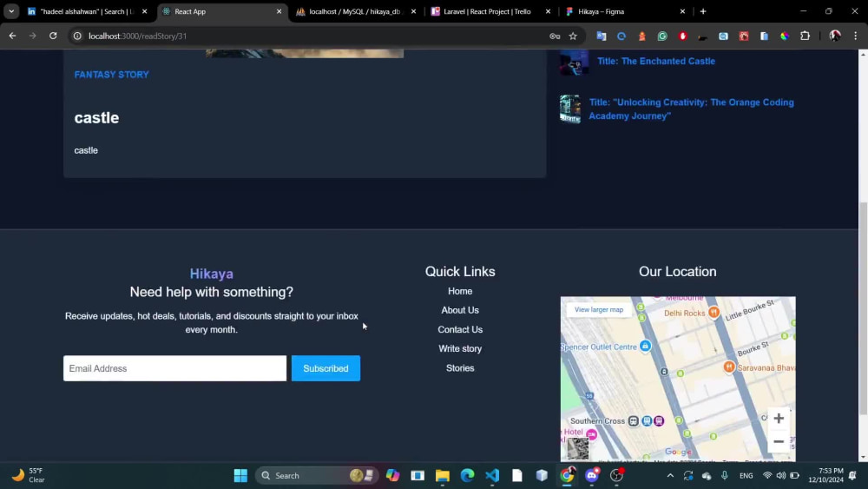Open the Wi-Fi network tray icon
The height and width of the screenshot is (489, 868).
pyautogui.click(x=767, y=476)
